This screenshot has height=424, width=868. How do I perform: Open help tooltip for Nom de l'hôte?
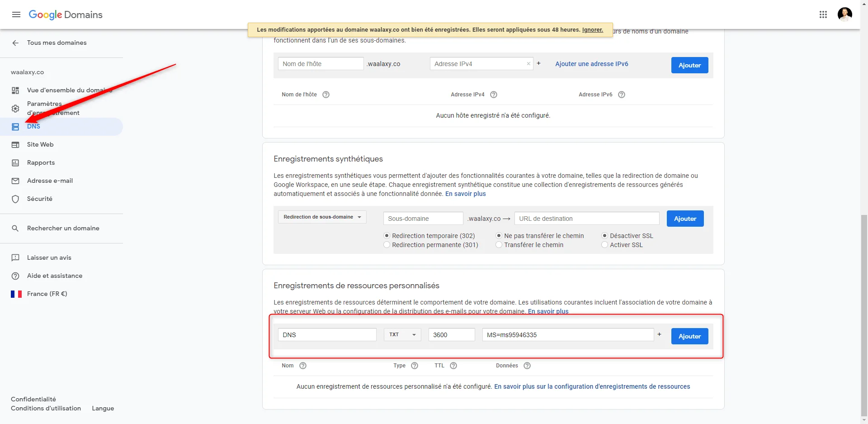click(326, 95)
